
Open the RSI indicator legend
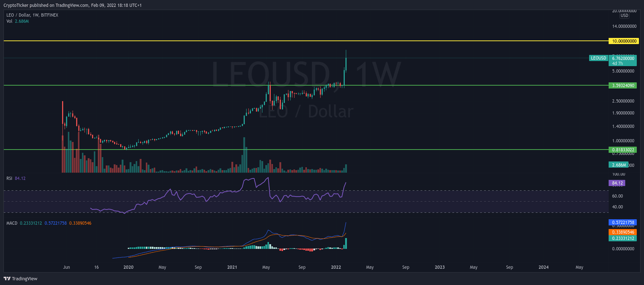tap(16, 178)
